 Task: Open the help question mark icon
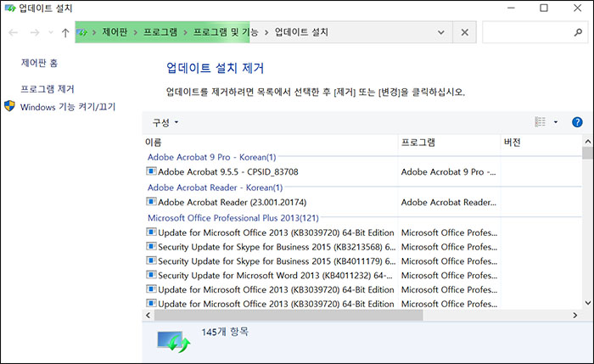(577, 122)
